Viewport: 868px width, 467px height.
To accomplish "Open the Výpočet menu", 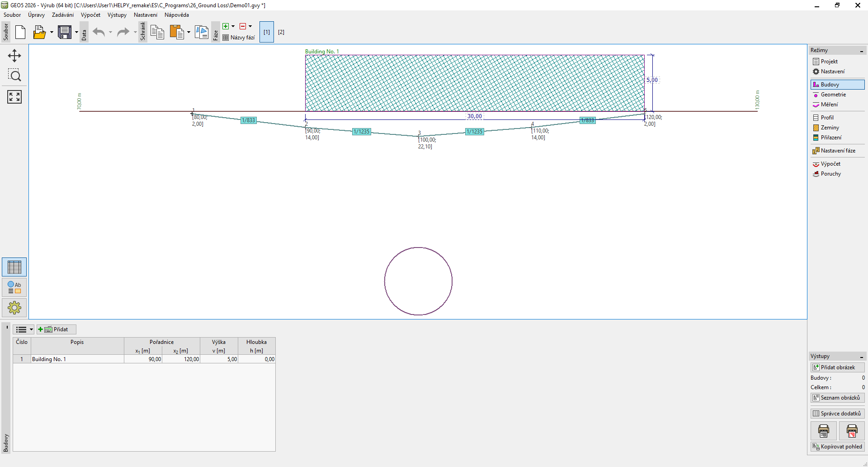I will [x=90, y=15].
